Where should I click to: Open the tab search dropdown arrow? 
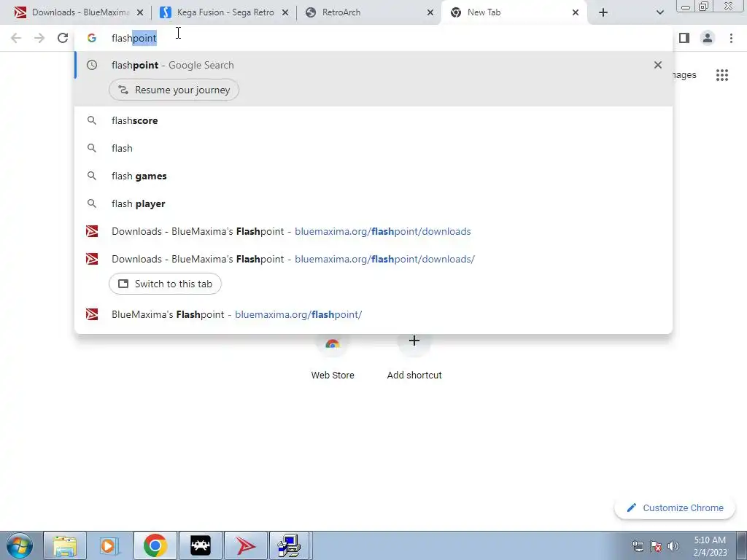[x=659, y=12]
